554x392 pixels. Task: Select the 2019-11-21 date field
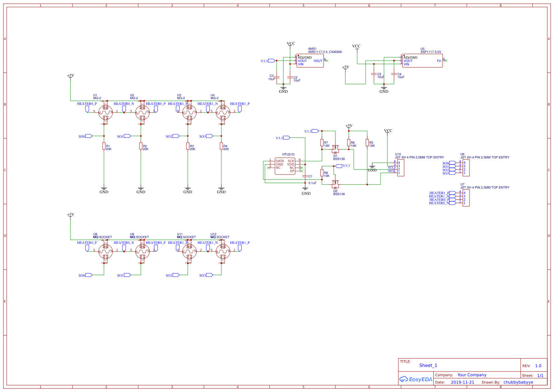462,382
